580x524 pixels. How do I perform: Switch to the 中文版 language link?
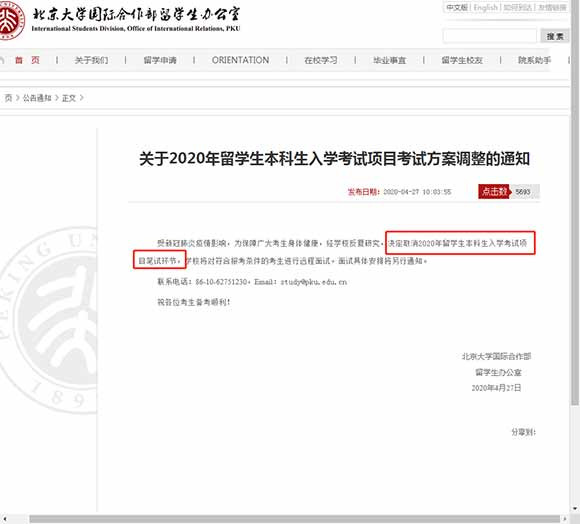(457, 7)
